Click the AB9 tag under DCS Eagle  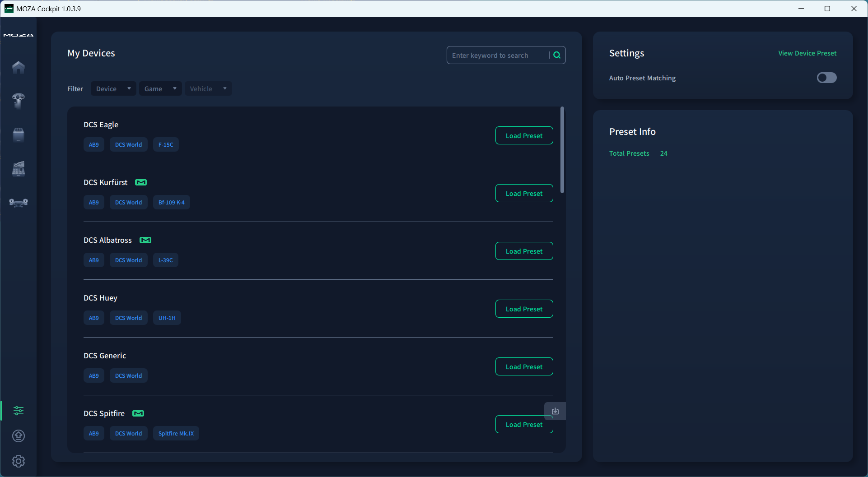[x=94, y=144]
